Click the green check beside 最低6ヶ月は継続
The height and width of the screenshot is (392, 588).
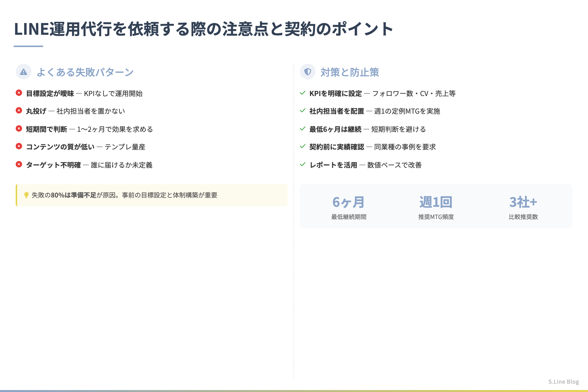(x=303, y=128)
